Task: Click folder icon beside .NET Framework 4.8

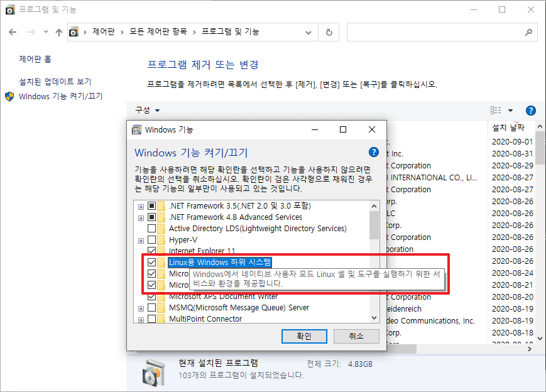Action: 161,217
